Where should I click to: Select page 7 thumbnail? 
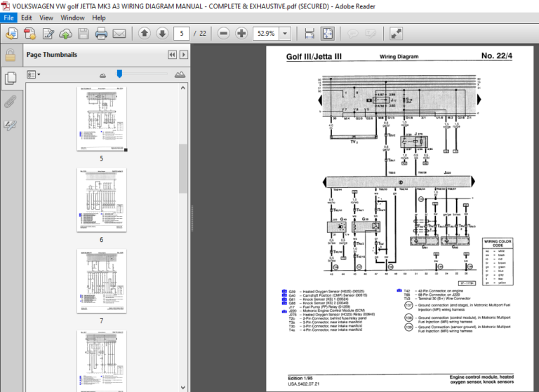(101, 281)
